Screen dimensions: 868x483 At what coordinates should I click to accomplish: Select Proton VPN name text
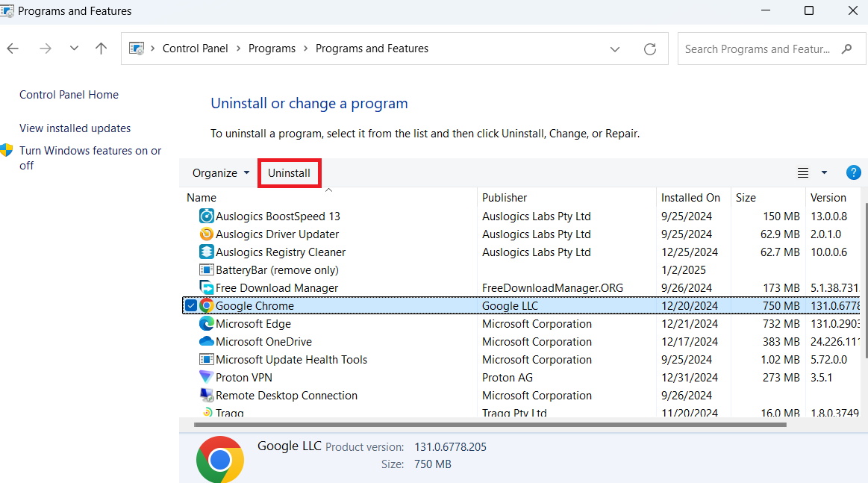click(x=244, y=377)
